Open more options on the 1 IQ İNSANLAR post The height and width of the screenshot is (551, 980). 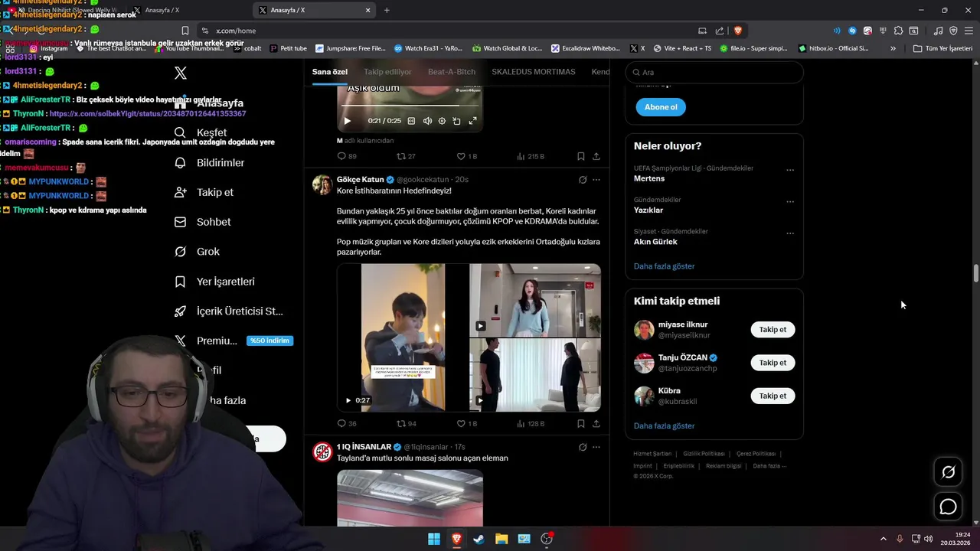click(596, 447)
